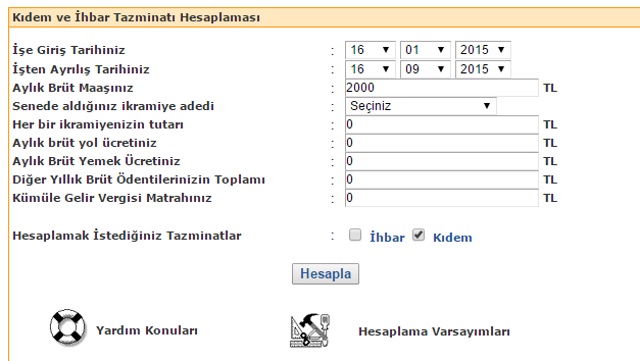The image size is (640, 361).
Task: Open the Hesaplama Varsayımları tools icon
Action: pos(310,330)
